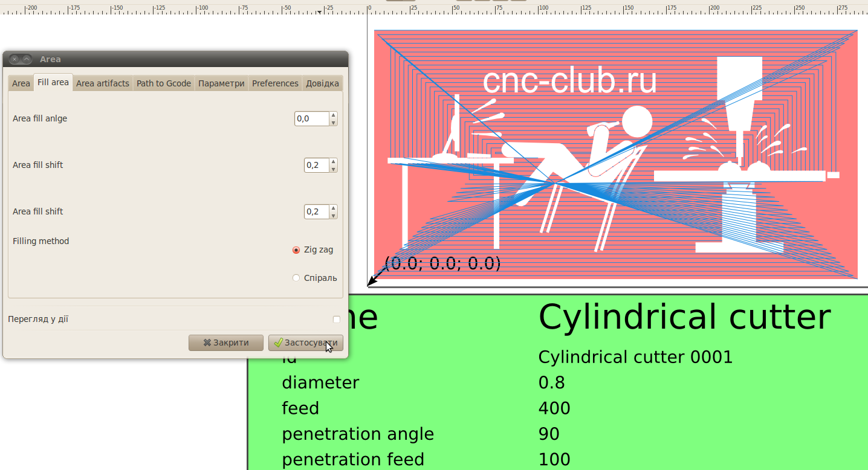This screenshot has width=868, height=470.
Task: Decrease the Area fill anlge value with down arrow
Action: click(333, 122)
